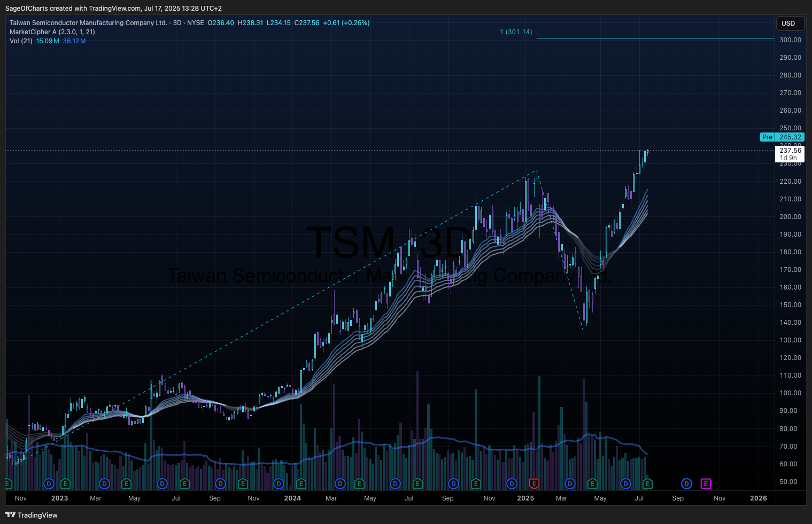Viewport: 812px width, 524px height.
Task: Click the TradingView logo
Action: [x=32, y=515]
